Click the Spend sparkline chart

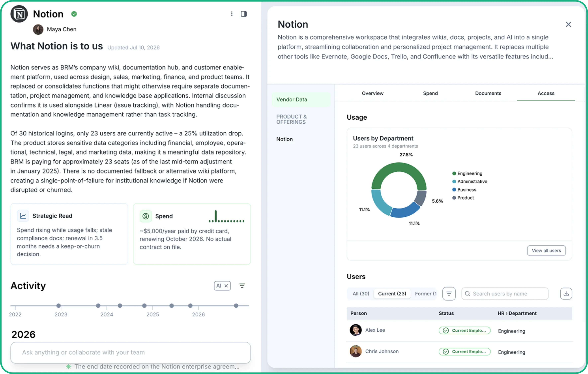point(226,216)
